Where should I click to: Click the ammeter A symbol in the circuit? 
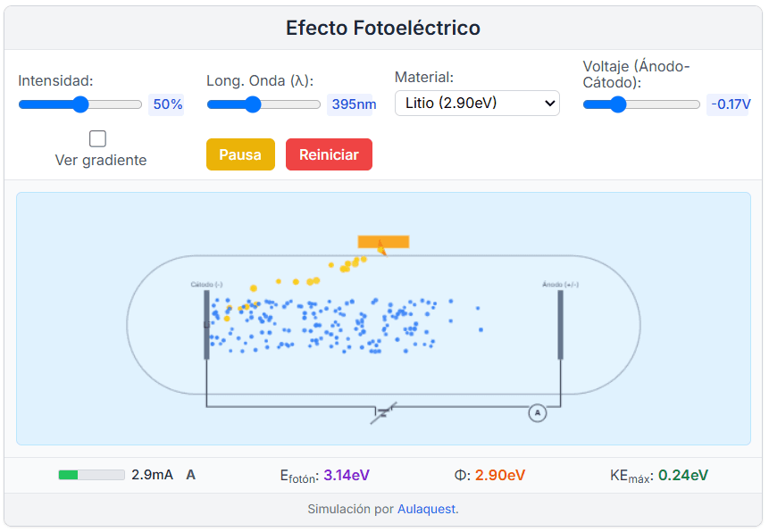tap(538, 412)
